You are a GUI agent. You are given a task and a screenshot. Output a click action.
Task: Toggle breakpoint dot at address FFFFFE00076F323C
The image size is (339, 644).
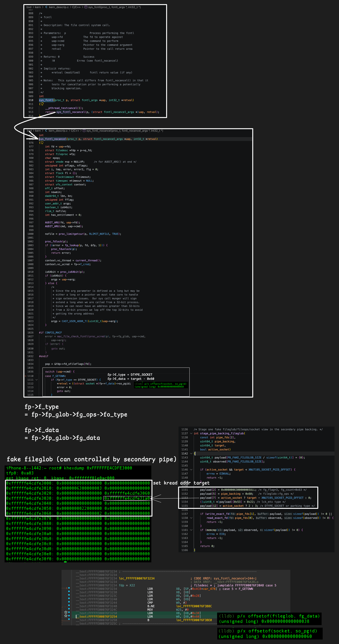pyautogui.click(x=69, y=595)
